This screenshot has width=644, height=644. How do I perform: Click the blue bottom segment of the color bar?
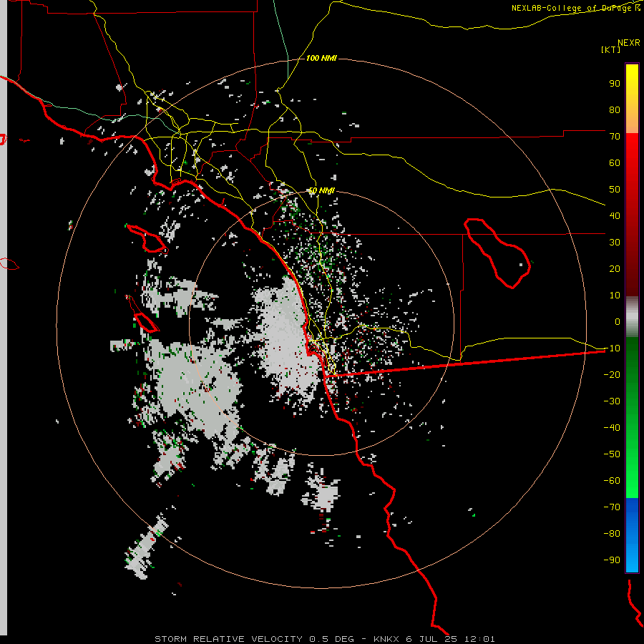pyautogui.click(x=632, y=535)
